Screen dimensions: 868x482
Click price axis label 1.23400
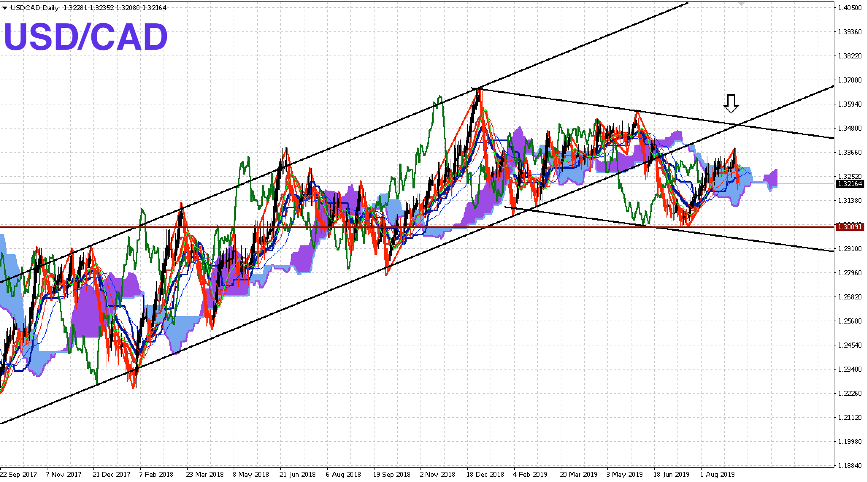point(850,369)
